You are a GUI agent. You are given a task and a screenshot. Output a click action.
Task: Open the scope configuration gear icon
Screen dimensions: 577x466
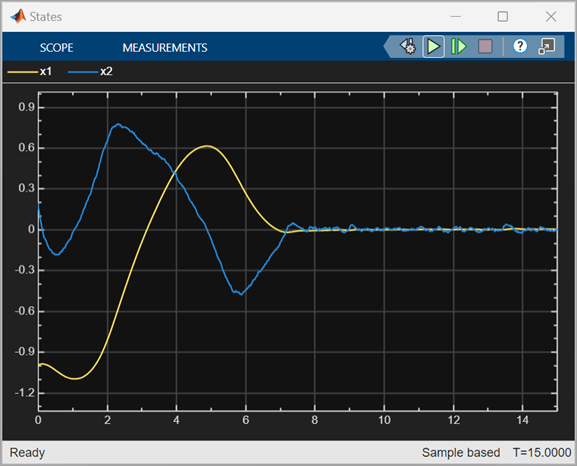tap(408, 46)
